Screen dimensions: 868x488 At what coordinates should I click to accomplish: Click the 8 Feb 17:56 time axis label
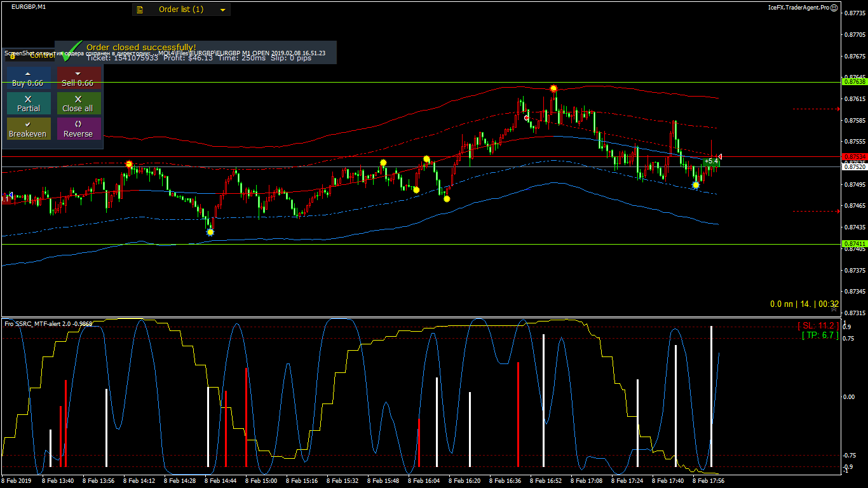tap(709, 481)
